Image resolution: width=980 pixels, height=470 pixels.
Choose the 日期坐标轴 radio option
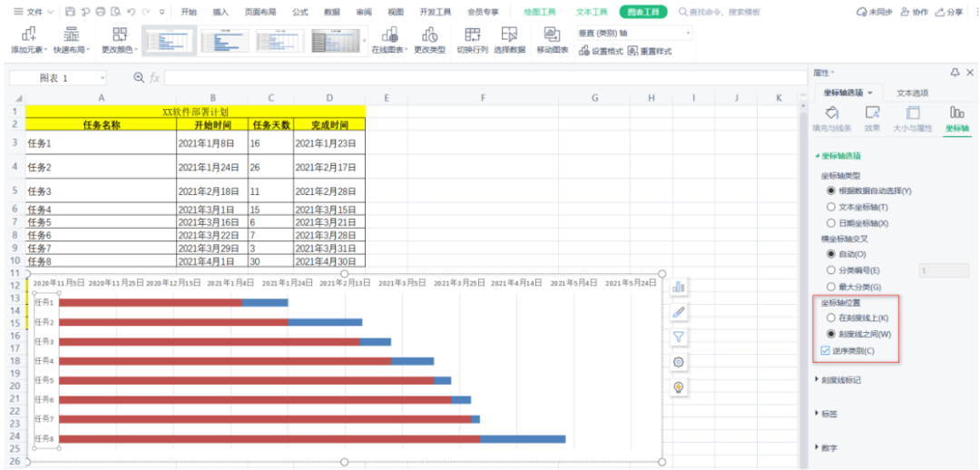(830, 222)
